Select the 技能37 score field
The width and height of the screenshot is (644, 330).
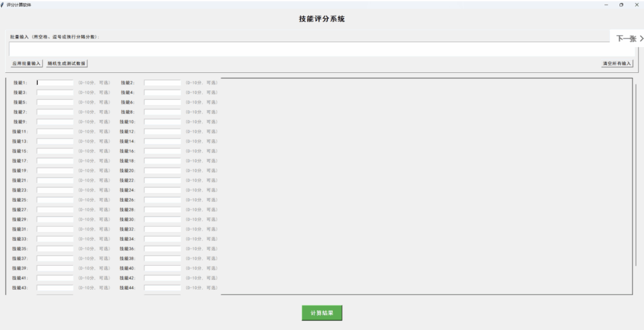pyautogui.click(x=55, y=258)
